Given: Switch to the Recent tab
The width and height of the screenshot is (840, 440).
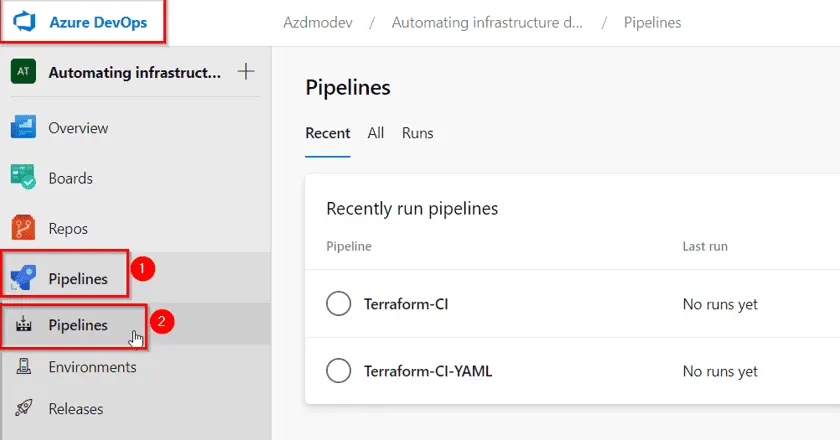Looking at the screenshot, I should coord(328,133).
